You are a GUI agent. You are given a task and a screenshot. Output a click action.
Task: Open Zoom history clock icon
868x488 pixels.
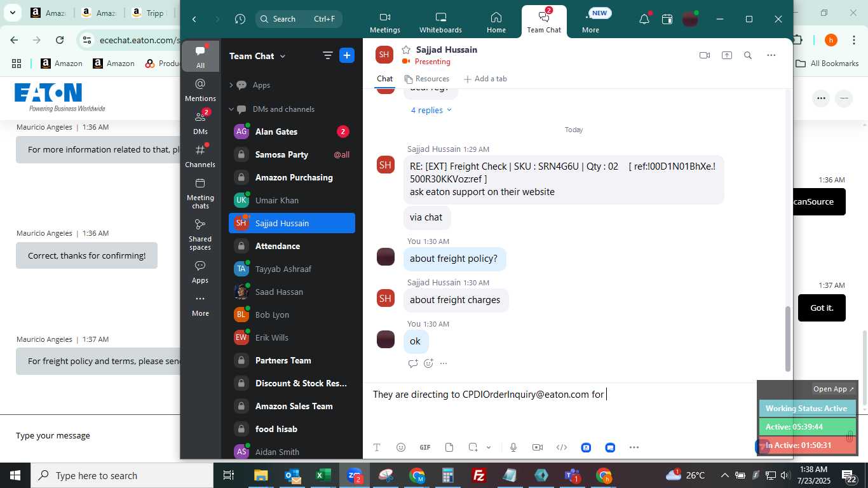coord(240,19)
